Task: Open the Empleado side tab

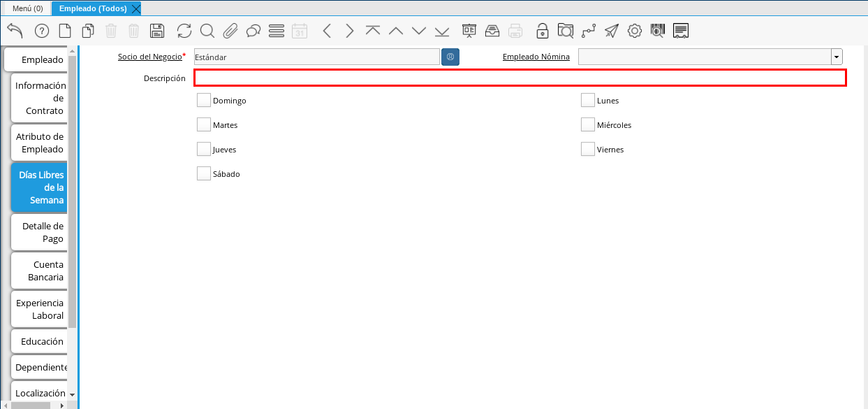Action: pos(36,59)
